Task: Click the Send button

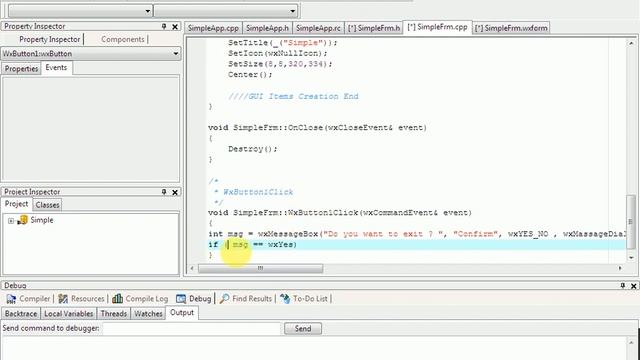Action: pos(302,329)
